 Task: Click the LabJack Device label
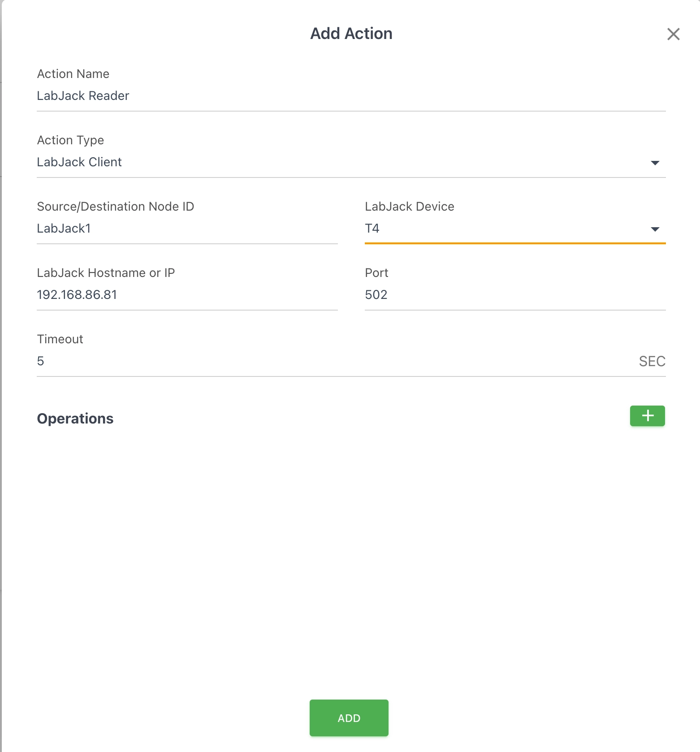(409, 207)
